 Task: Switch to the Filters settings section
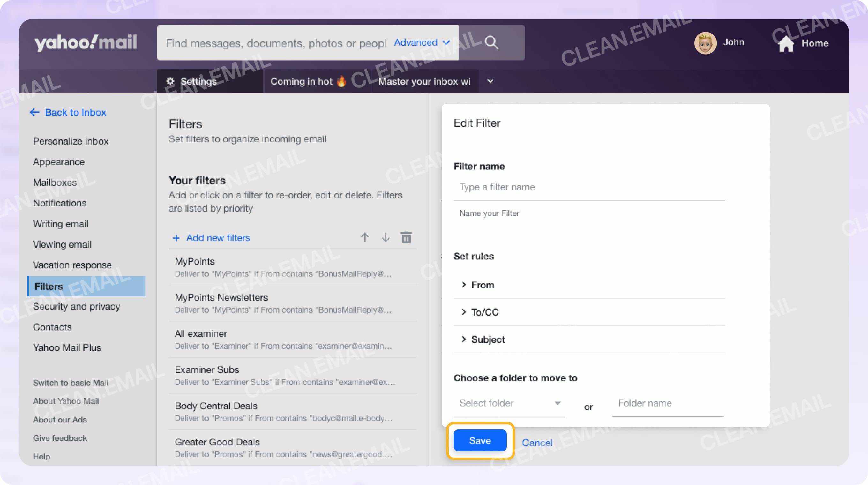pyautogui.click(x=48, y=286)
